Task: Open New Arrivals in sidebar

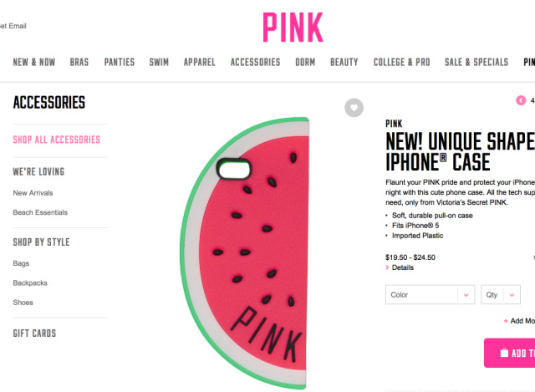Action: point(33,193)
